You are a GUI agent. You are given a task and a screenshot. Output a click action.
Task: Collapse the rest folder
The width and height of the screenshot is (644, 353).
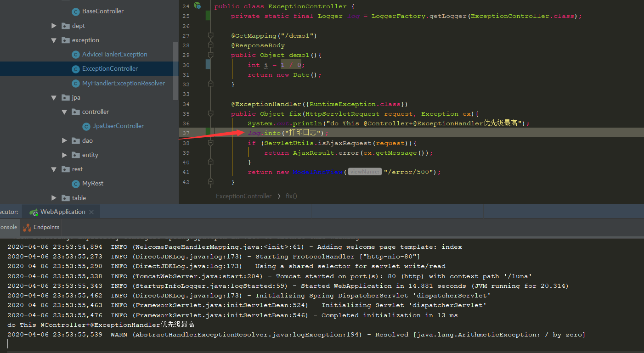click(x=54, y=169)
